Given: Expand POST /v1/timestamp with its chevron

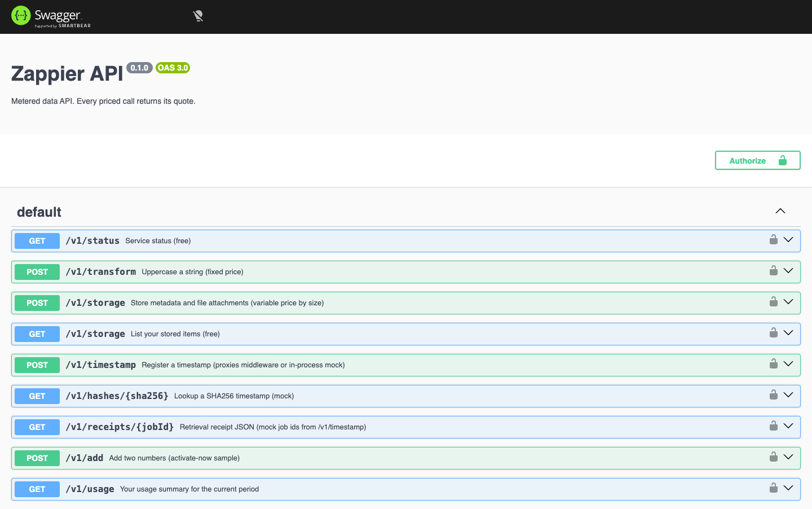Looking at the screenshot, I should pyautogui.click(x=788, y=364).
